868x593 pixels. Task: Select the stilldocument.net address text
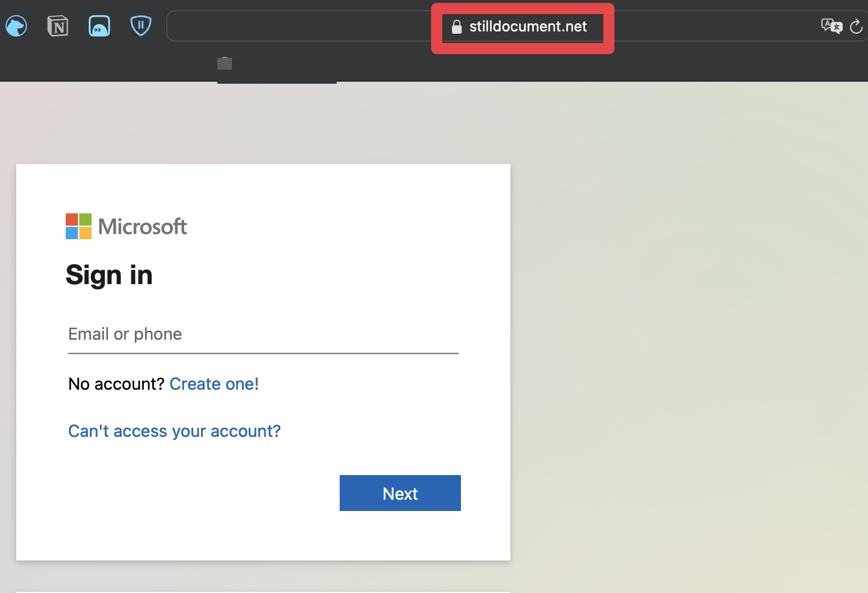528,26
